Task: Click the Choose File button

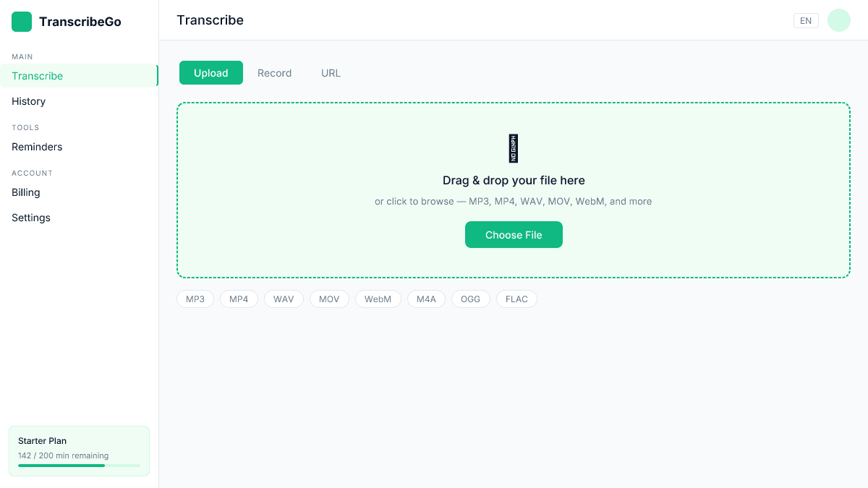Action: (x=514, y=235)
